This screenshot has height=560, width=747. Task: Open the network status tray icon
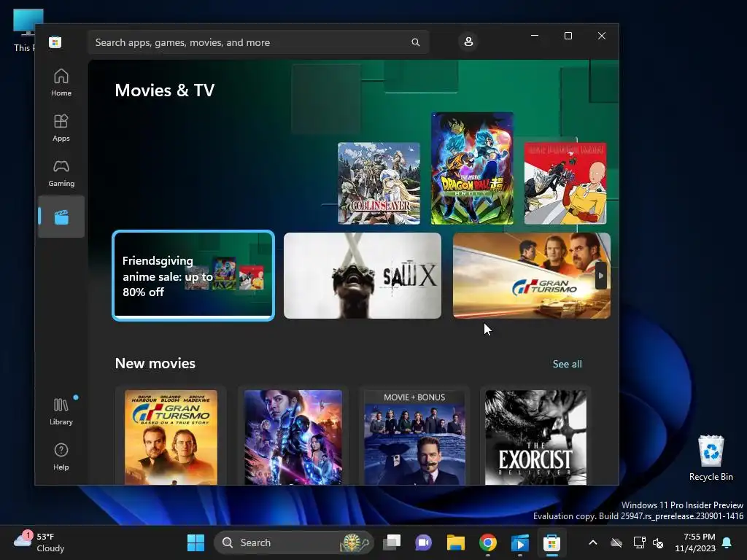pyautogui.click(x=639, y=542)
